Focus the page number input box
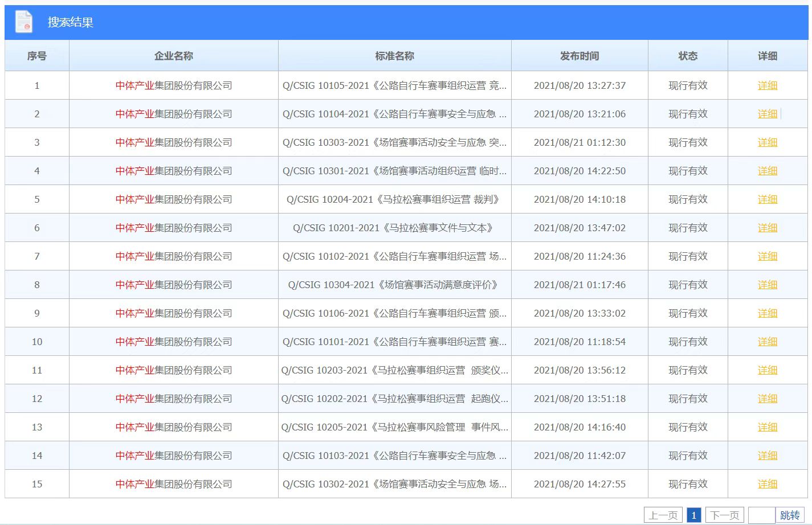This screenshot has height=525, width=812. pyautogui.click(x=762, y=515)
